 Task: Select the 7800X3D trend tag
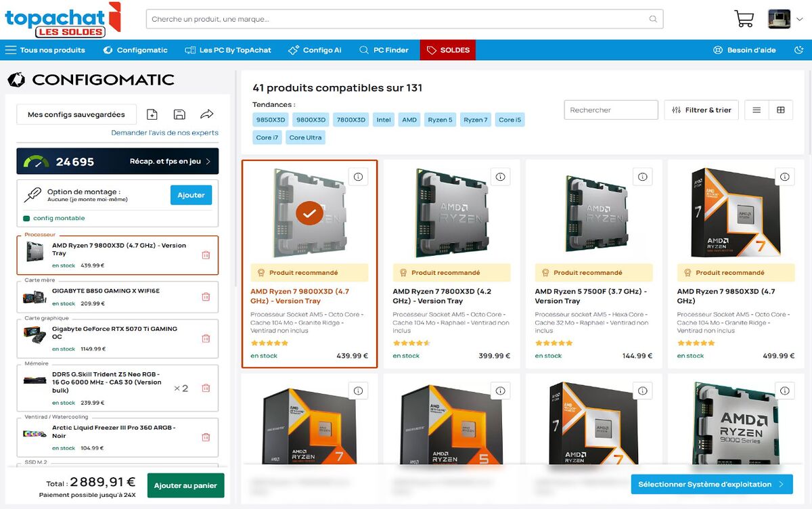351,120
